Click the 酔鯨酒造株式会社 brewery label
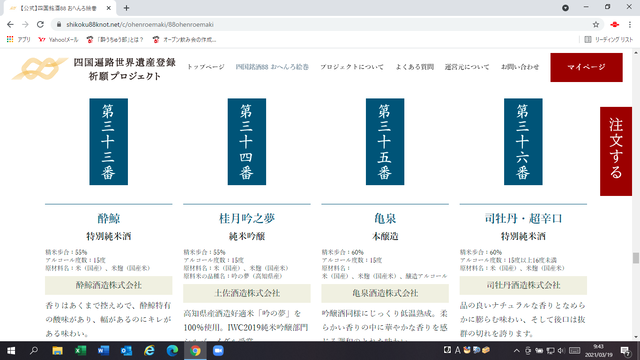 (x=109, y=285)
